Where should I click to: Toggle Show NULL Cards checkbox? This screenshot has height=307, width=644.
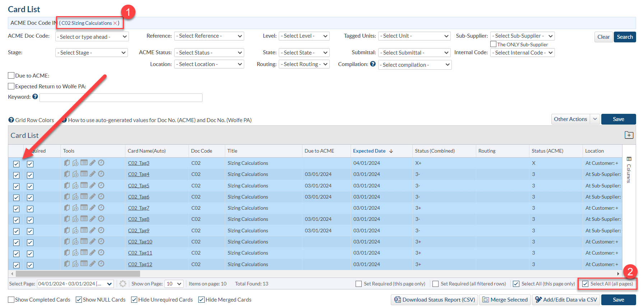[79, 299]
